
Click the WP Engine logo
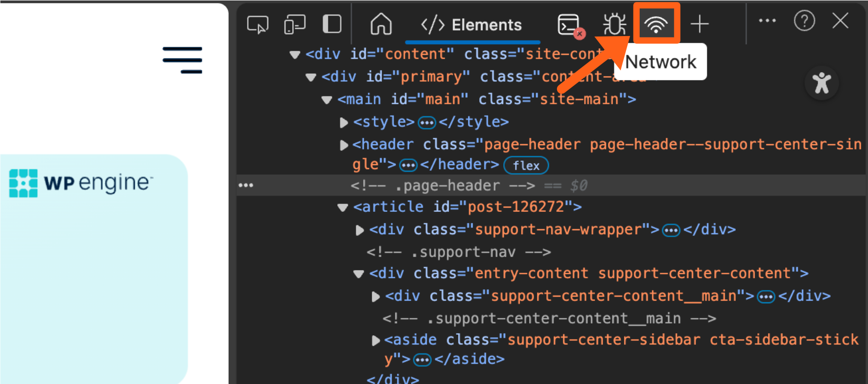coord(81,183)
